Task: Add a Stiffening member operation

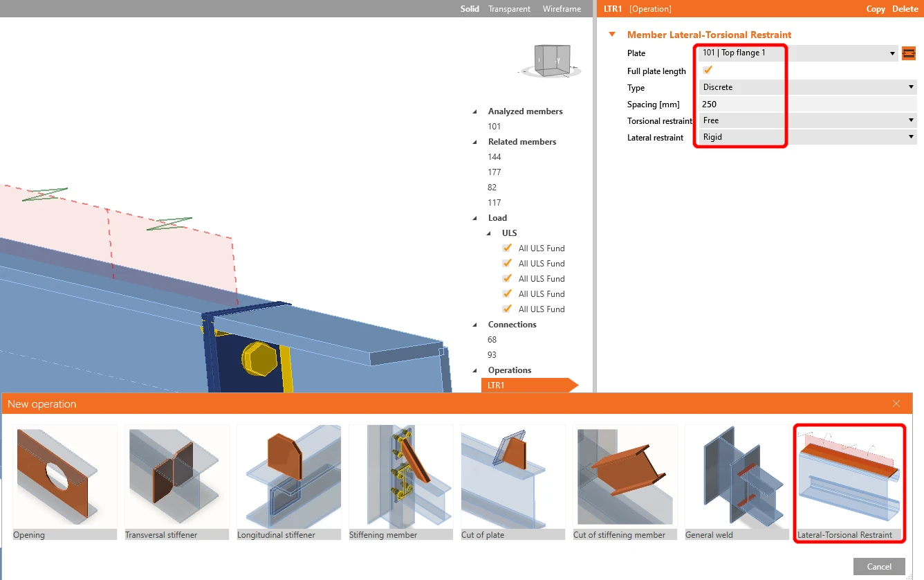Action: [x=400, y=482]
